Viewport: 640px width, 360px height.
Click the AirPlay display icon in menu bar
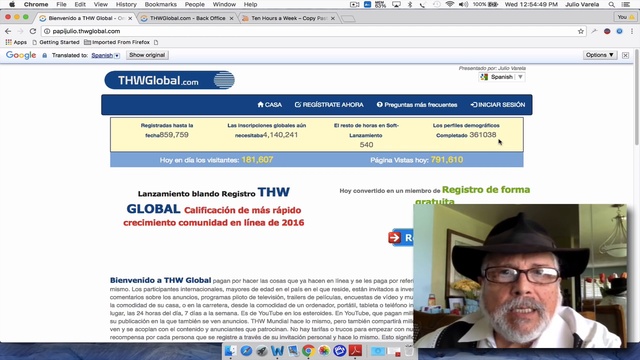[396, 4]
